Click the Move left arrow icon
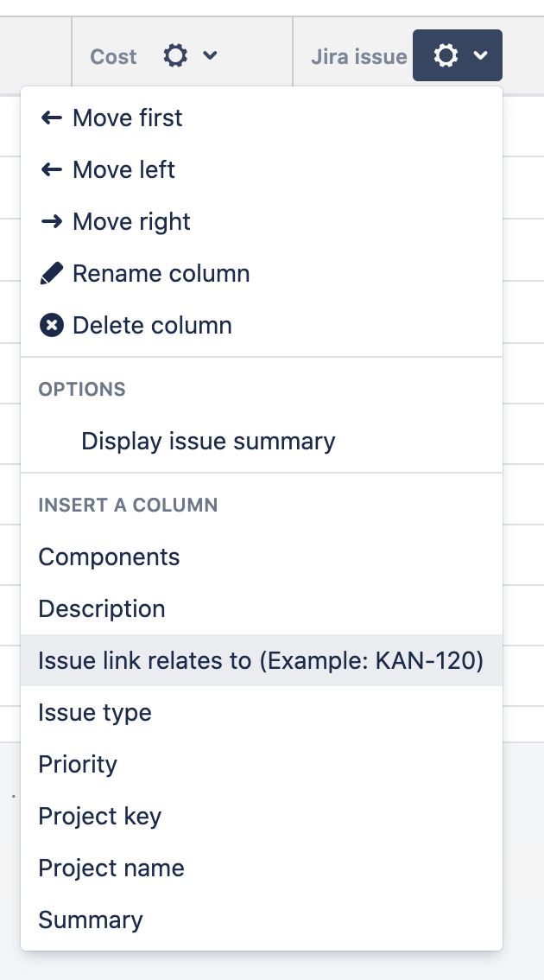The width and height of the screenshot is (544, 980). [52, 170]
